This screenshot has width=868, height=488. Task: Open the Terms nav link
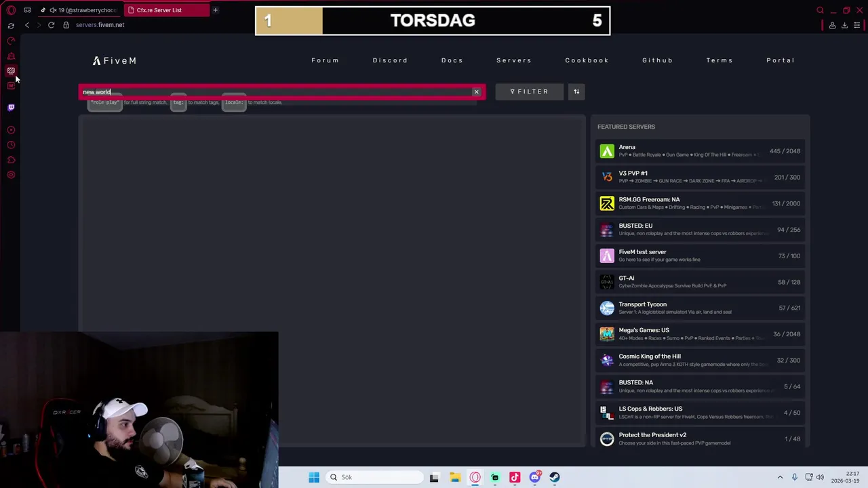[719, 60]
